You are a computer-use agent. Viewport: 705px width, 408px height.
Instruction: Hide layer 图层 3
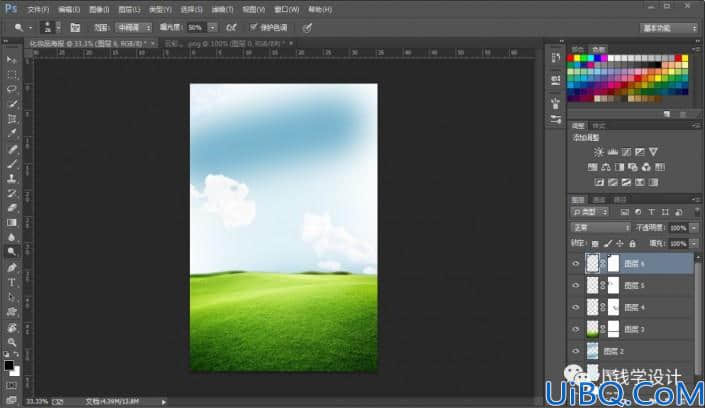coord(576,329)
